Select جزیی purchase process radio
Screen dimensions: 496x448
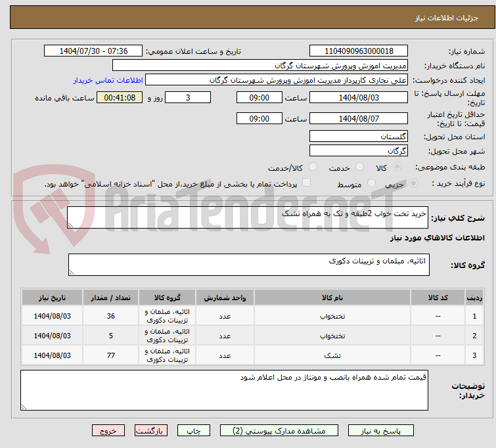coord(414,184)
